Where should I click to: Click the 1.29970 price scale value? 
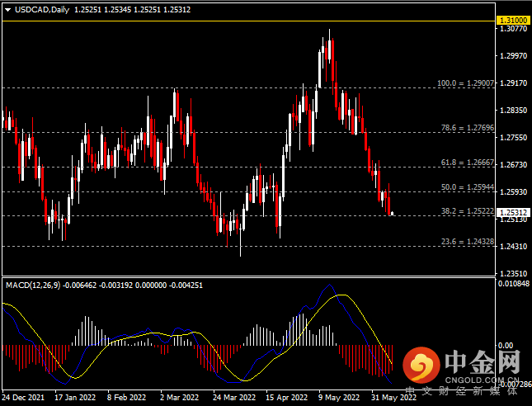514,56
